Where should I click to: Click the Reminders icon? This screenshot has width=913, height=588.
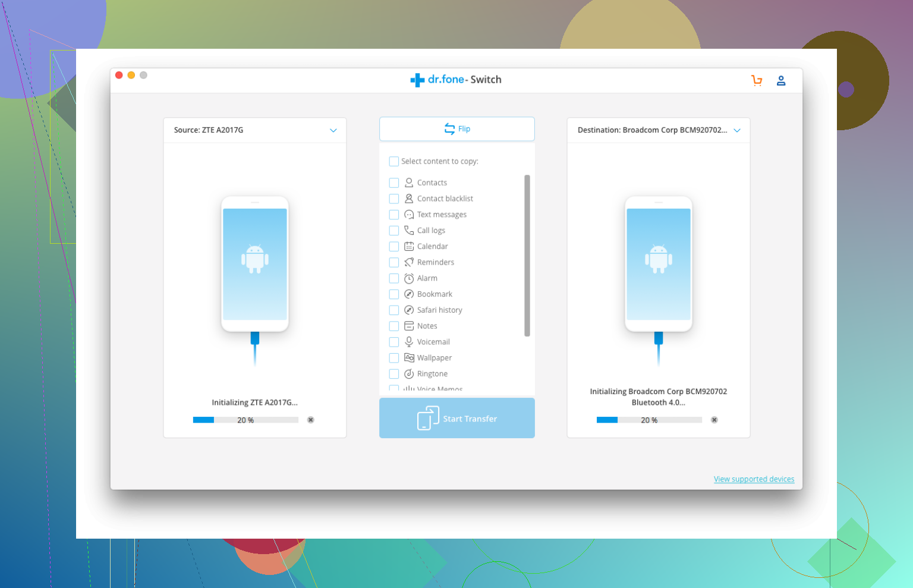tap(409, 262)
